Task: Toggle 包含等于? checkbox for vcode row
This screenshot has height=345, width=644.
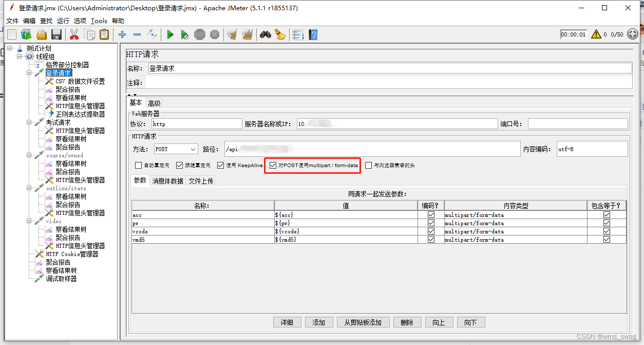Action: [x=607, y=231]
